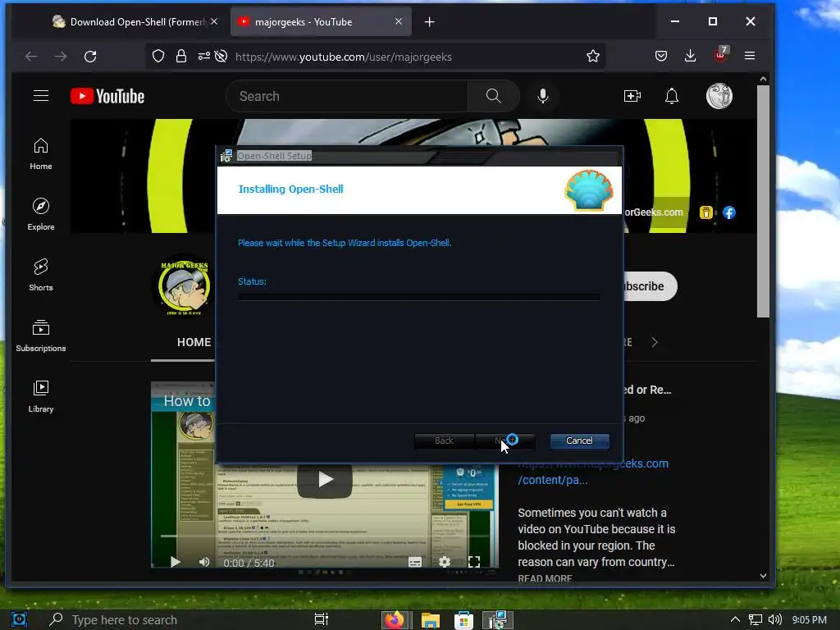Go forward one page in Firefox

[61, 57]
